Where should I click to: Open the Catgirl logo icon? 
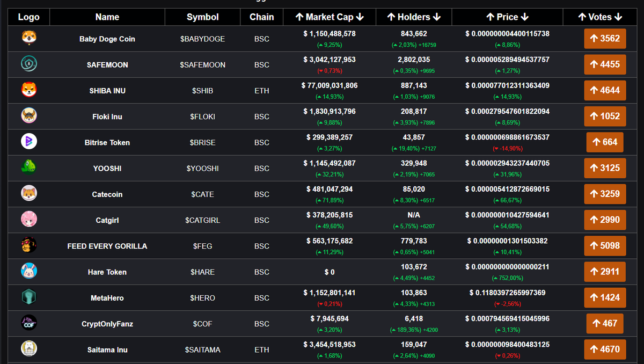click(29, 219)
